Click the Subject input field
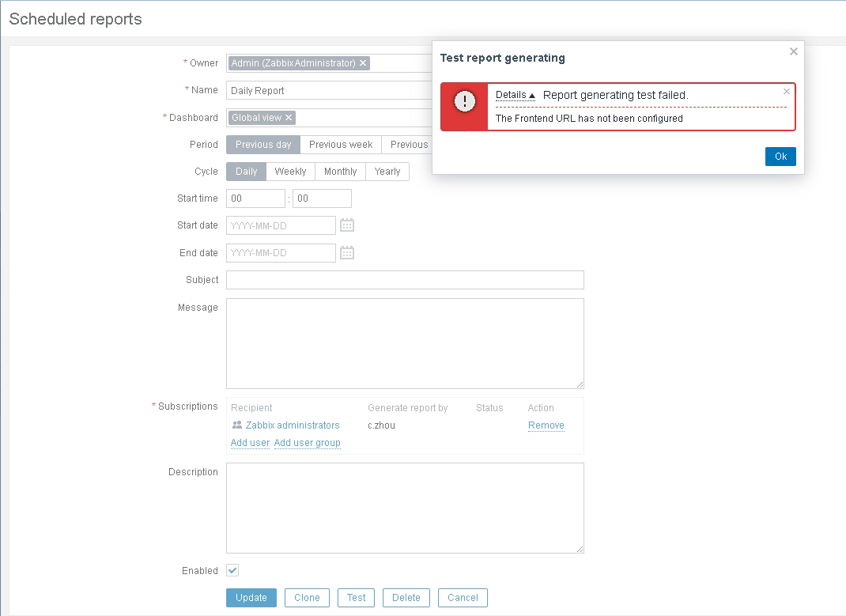This screenshot has width=846, height=616. pos(405,280)
